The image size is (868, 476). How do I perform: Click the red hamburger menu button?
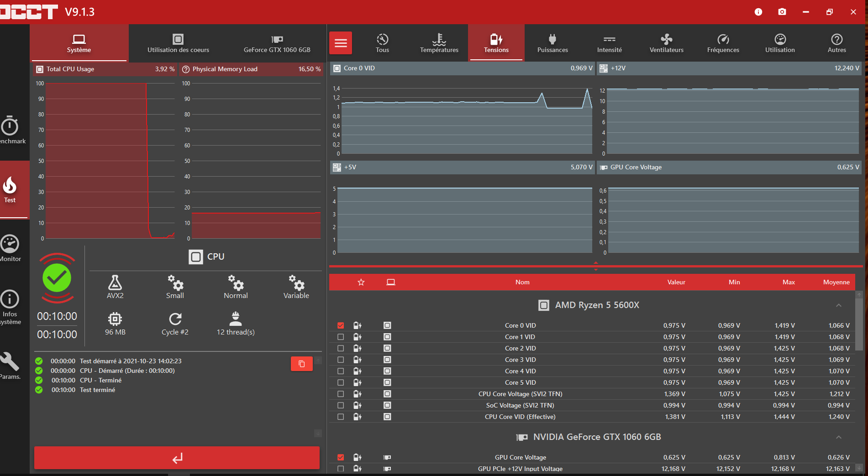coord(341,43)
